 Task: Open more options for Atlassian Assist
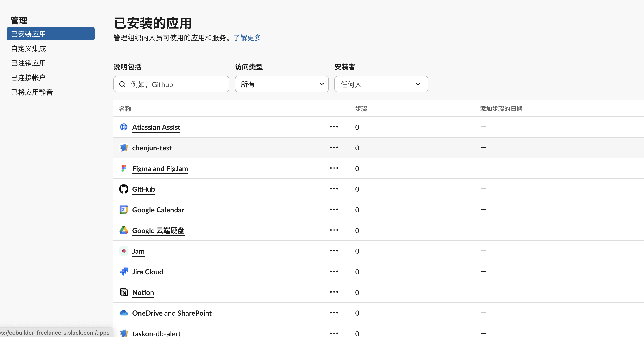pos(334,127)
